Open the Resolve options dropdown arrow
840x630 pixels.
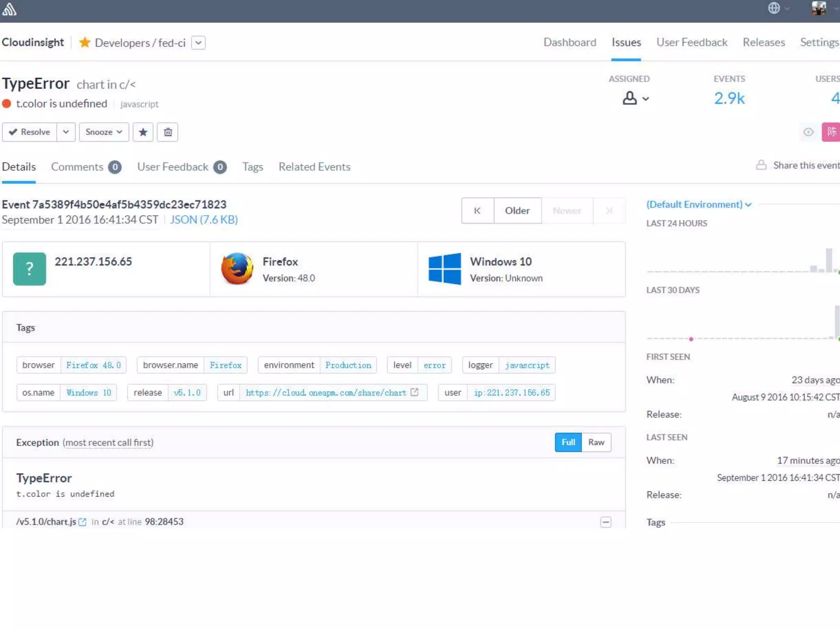pyautogui.click(x=66, y=132)
